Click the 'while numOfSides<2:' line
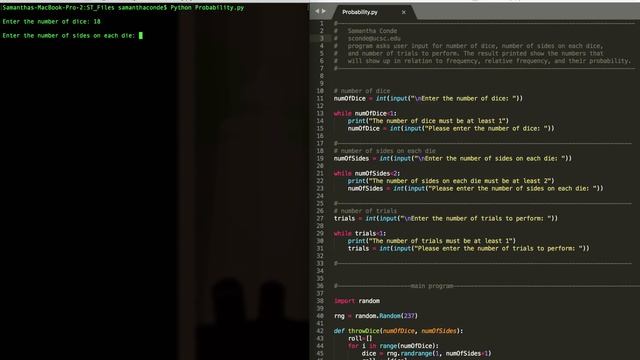 pos(367,173)
